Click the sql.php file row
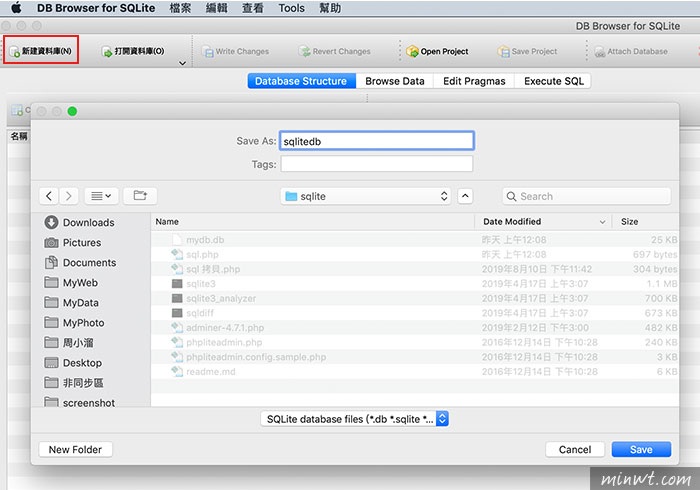This screenshot has width=700, height=490. [x=415, y=254]
